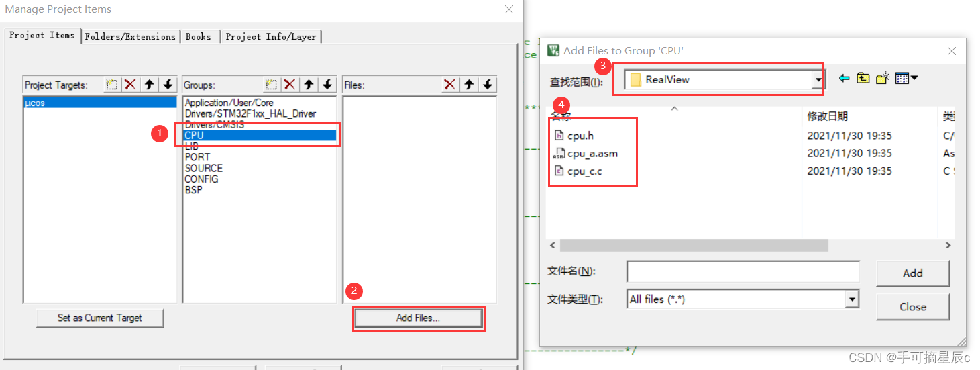Select BSP group in Groups list
This screenshot has height=370, width=980.
(x=260, y=190)
